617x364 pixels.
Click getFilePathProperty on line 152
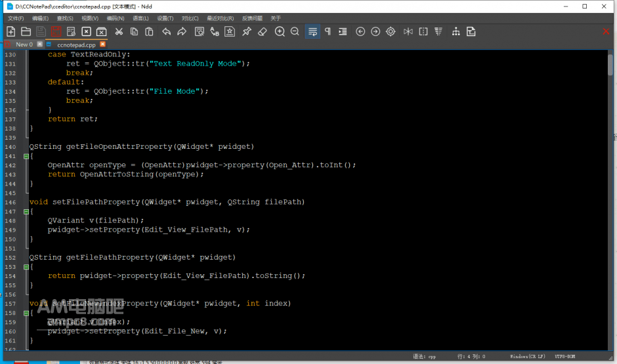[110, 258]
